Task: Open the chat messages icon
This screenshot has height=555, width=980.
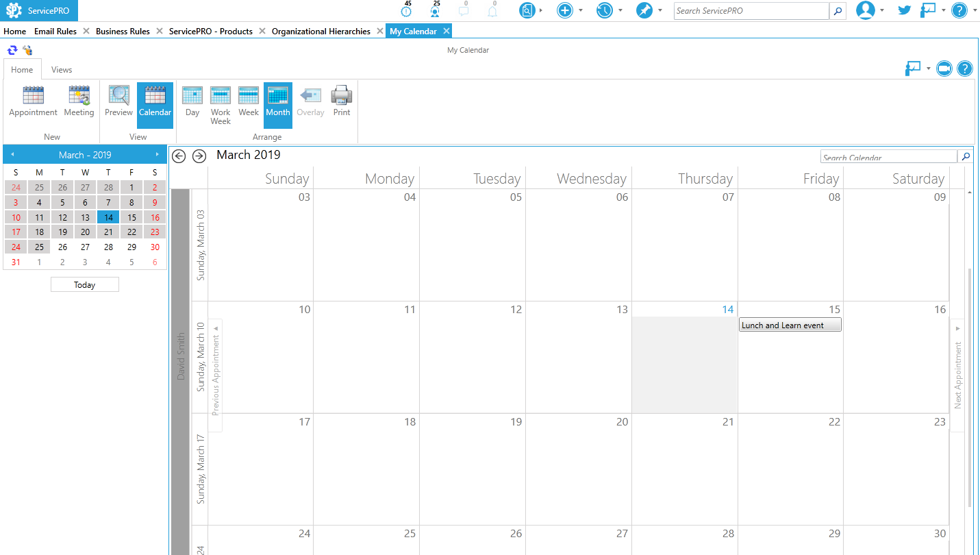Action: [x=464, y=10]
